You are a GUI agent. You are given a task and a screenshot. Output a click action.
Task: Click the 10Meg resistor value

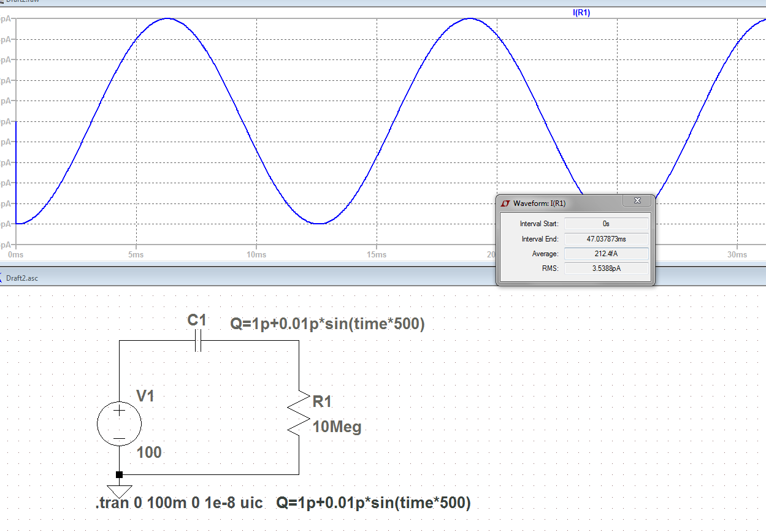(337, 427)
